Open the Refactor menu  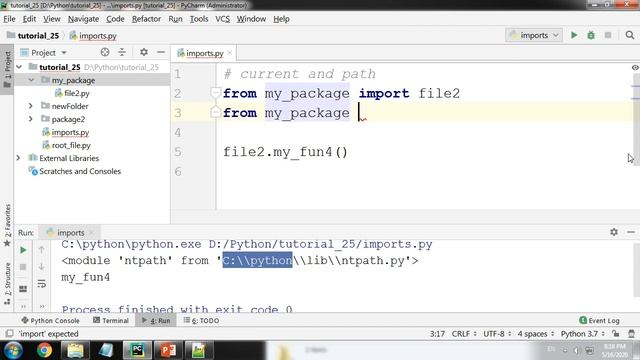tap(146, 19)
